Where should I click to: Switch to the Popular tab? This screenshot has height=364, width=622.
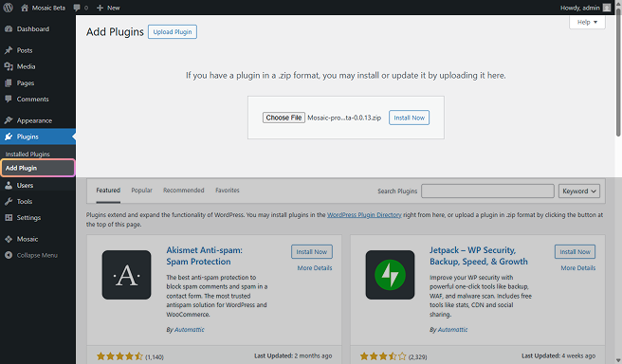pos(141,191)
